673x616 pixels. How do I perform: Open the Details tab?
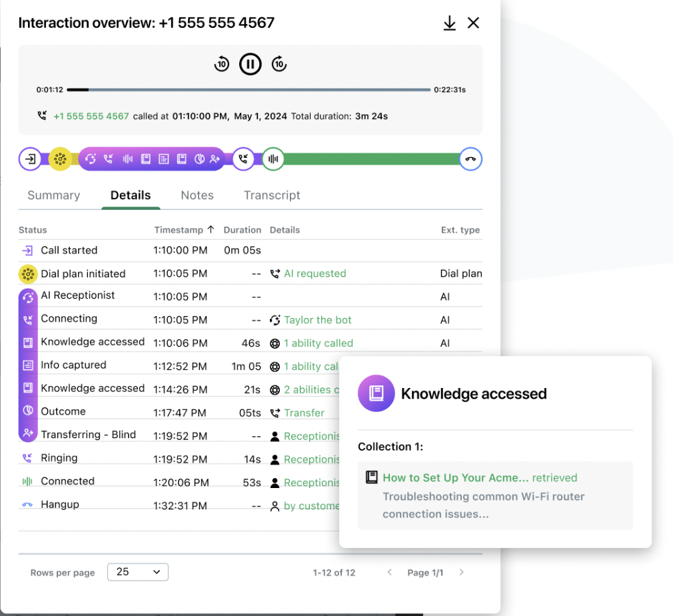point(131,195)
